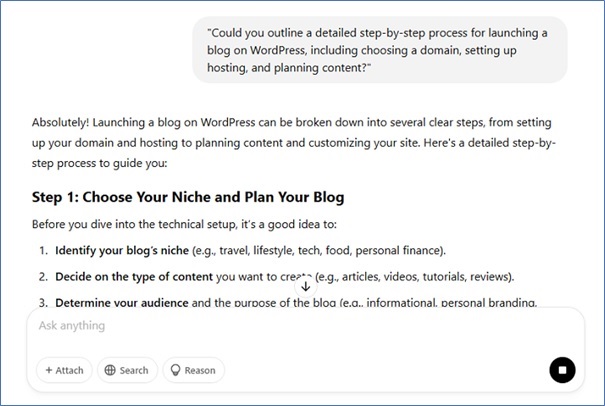Click the lightbulb icon beside Reason
605x406 pixels.
[174, 371]
